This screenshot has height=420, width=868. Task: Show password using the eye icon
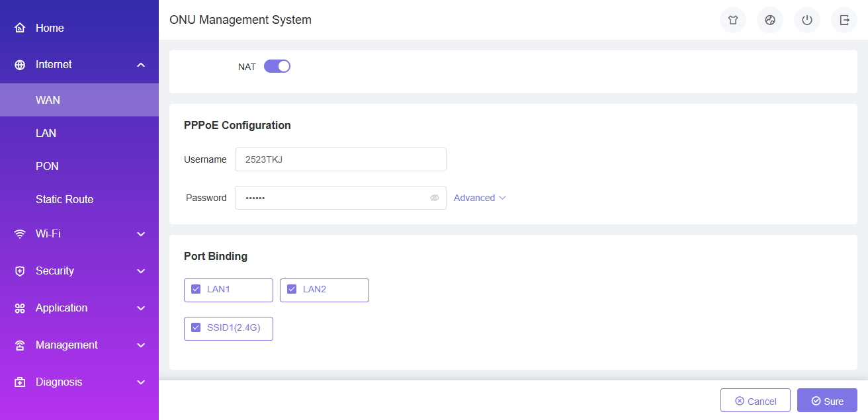point(435,198)
